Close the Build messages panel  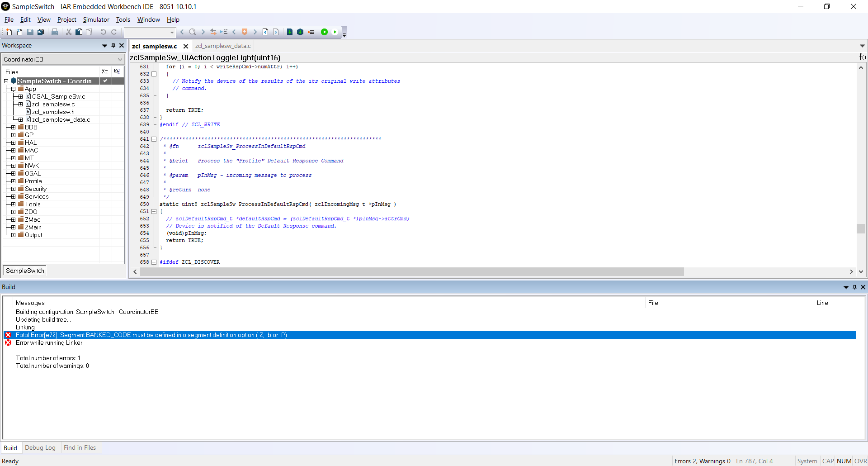click(x=863, y=287)
